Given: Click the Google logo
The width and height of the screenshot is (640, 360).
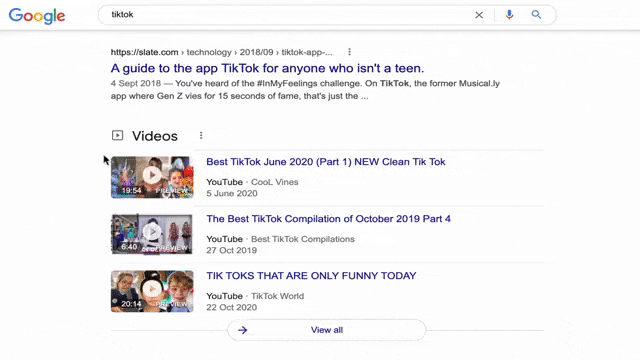Looking at the screenshot, I should tap(37, 16).
